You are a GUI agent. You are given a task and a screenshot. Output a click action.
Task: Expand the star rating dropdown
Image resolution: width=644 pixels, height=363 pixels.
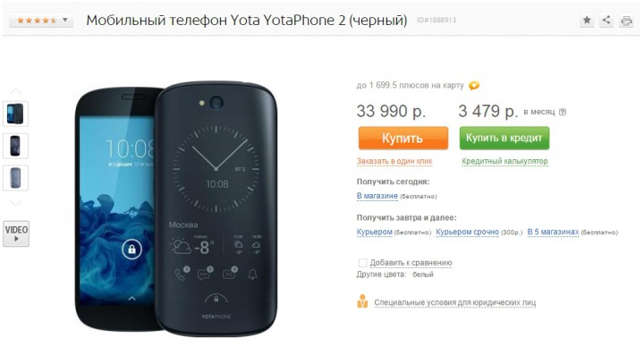(41, 21)
